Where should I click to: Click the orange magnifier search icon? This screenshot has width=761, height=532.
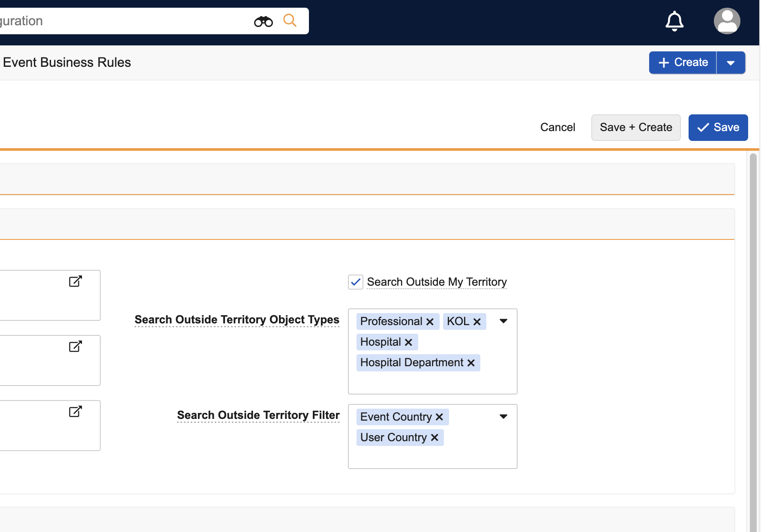click(x=290, y=21)
